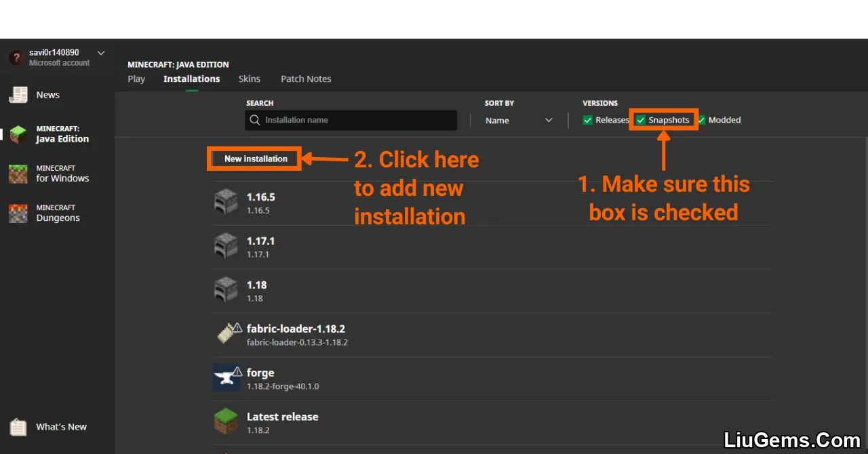Open the Skins tab

coord(250,79)
